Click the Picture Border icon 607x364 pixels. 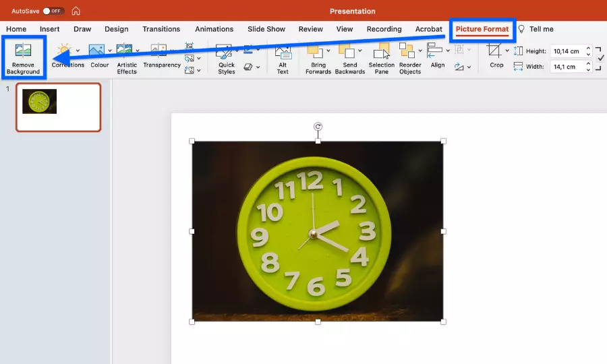pyautogui.click(x=248, y=49)
